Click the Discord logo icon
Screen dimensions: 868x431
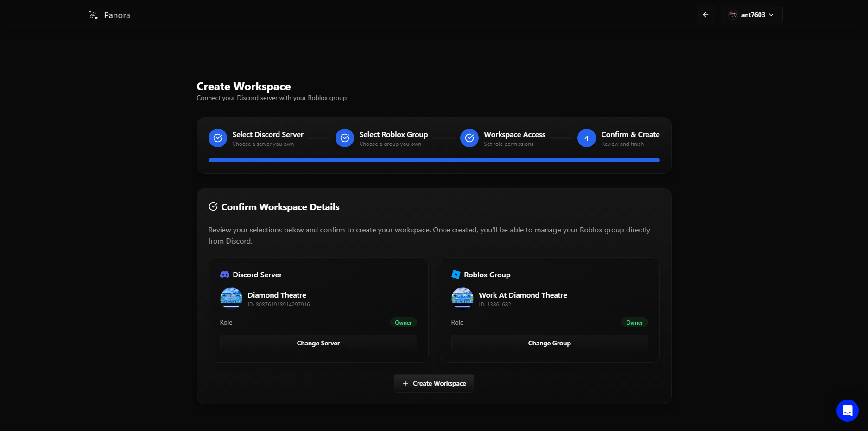click(225, 275)
